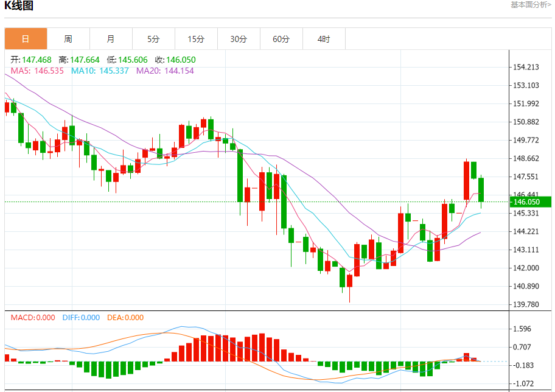Click the -1.072 MACD axis label

click(x=523, y=383)
